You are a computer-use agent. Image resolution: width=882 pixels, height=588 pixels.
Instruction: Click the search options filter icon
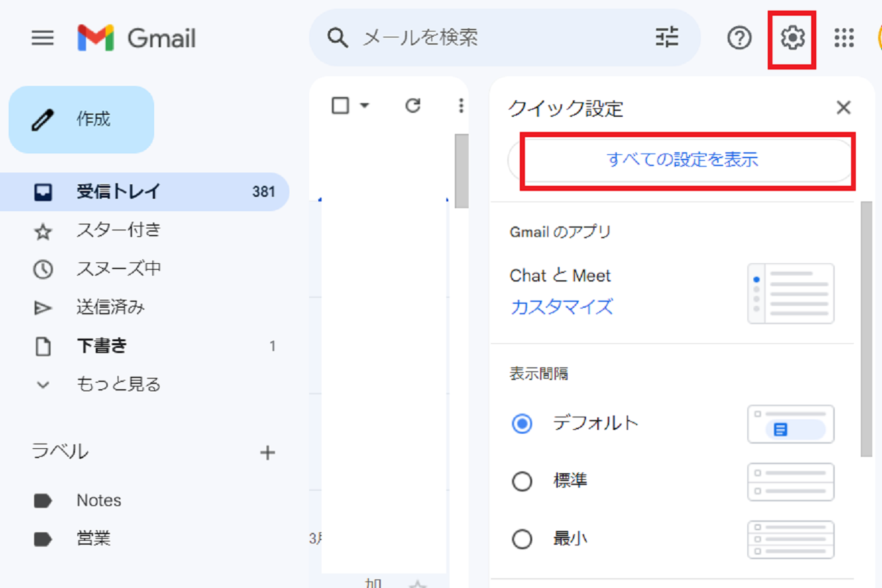(667, 38)
